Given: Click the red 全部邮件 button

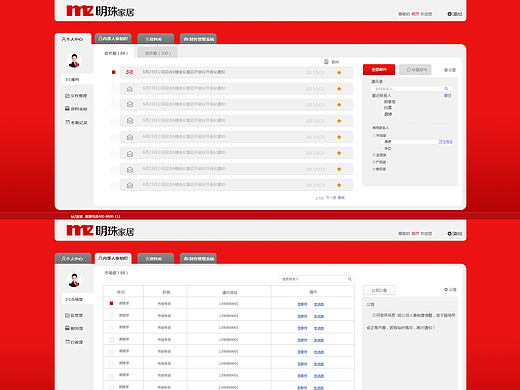Looking at the screenshot, I should (379, 70).
